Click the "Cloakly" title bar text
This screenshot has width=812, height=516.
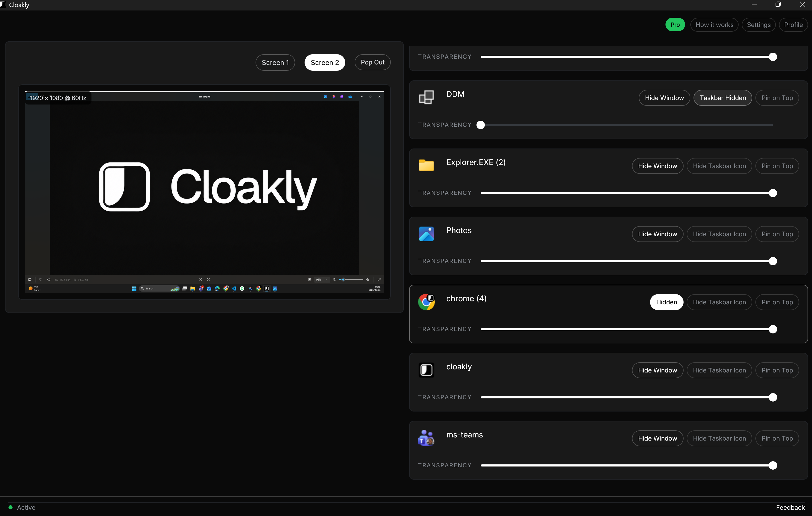pos(19,5)
